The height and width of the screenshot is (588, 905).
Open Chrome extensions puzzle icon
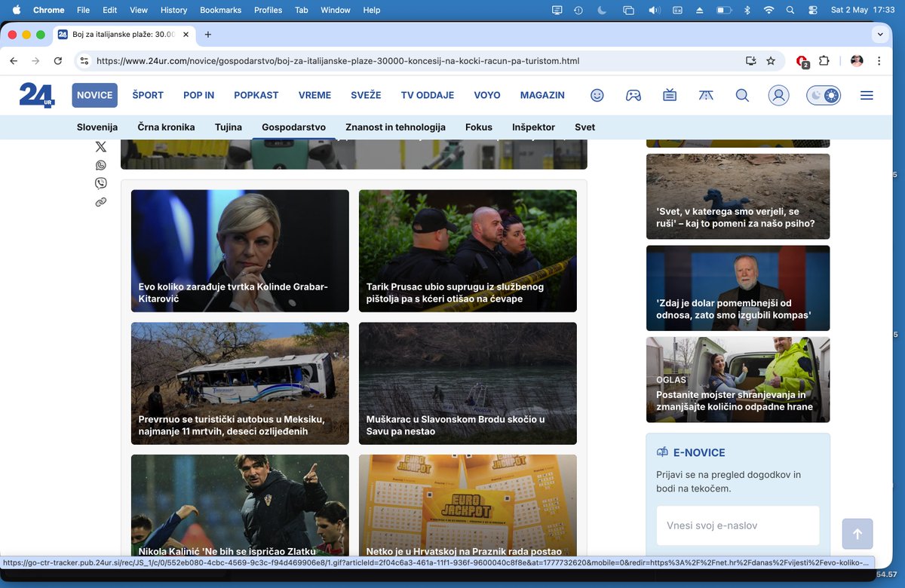point(824,61)
